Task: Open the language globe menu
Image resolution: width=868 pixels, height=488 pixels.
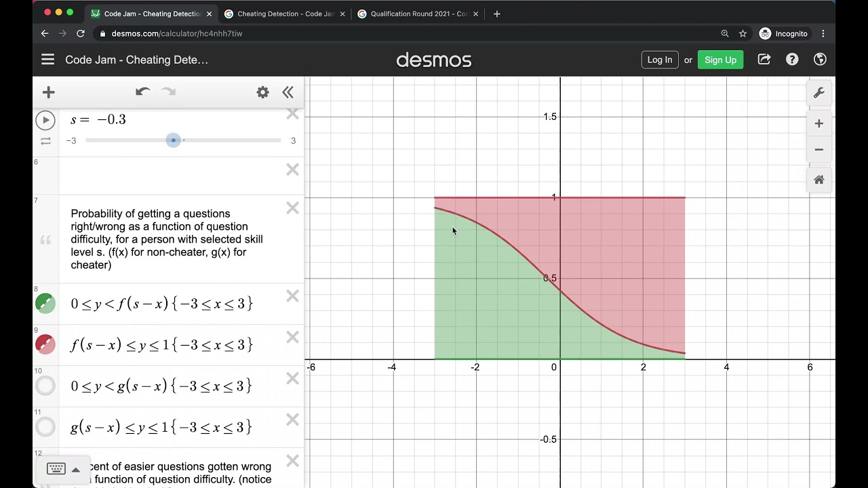Action: click(820, 60)
